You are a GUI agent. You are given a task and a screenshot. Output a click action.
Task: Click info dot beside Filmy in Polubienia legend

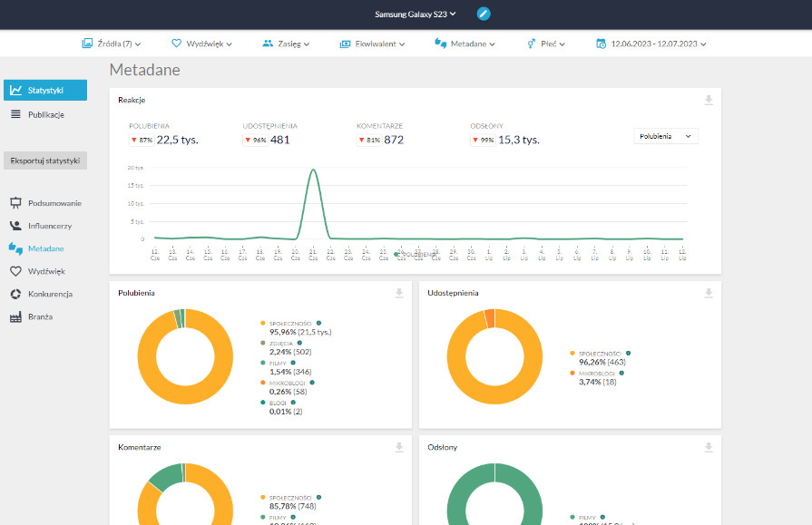293,363
